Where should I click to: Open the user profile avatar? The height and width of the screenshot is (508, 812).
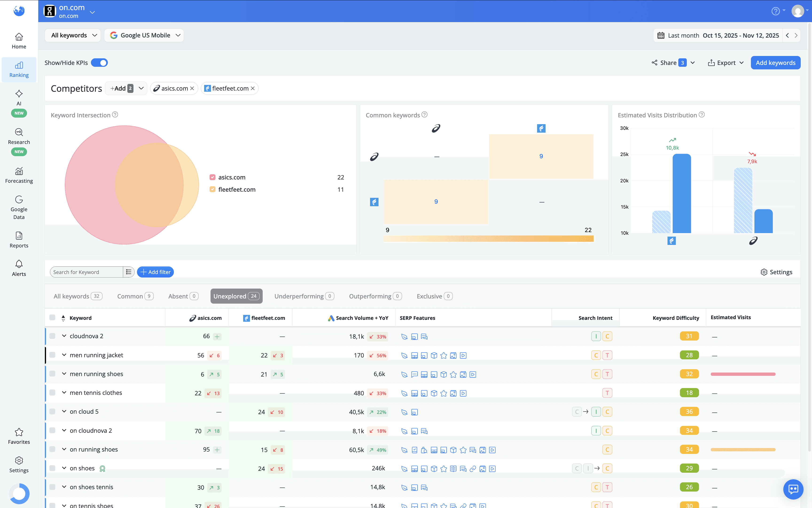[x=798, y=11]
